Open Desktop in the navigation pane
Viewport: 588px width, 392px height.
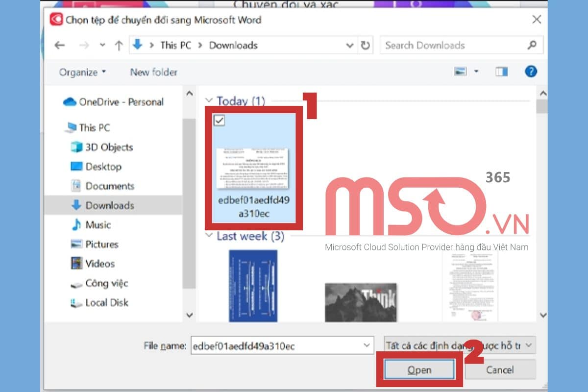point(96,167)
